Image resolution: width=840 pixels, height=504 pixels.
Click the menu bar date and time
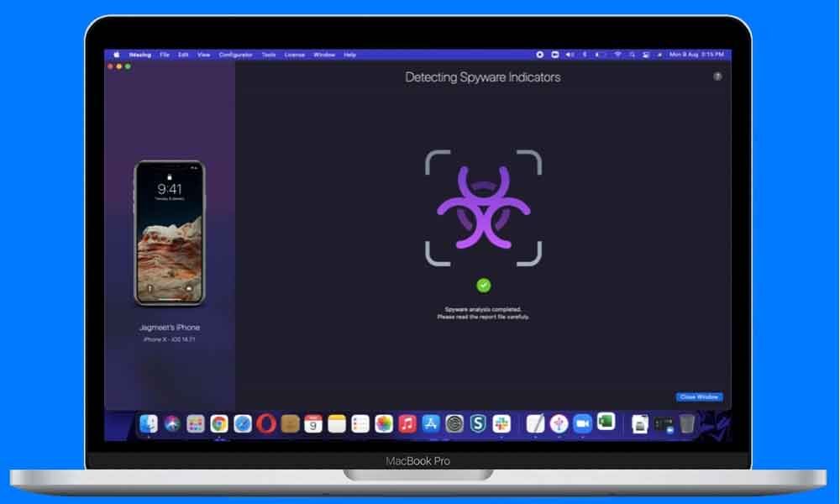pos(696,55)
